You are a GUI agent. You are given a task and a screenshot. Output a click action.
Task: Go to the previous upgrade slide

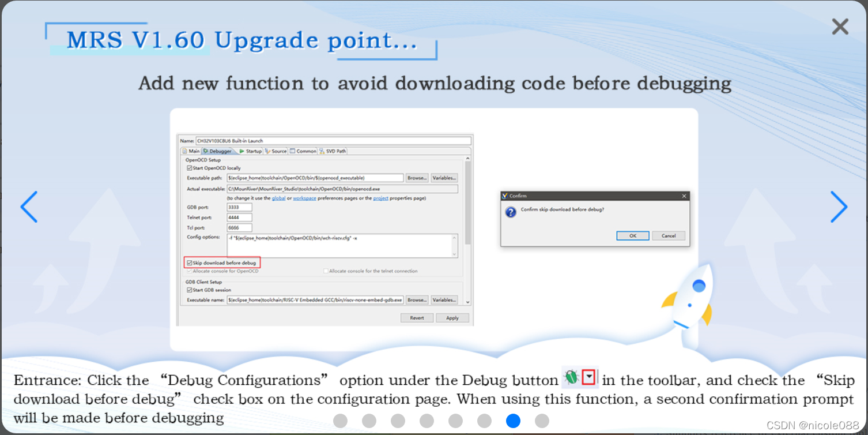29,207
